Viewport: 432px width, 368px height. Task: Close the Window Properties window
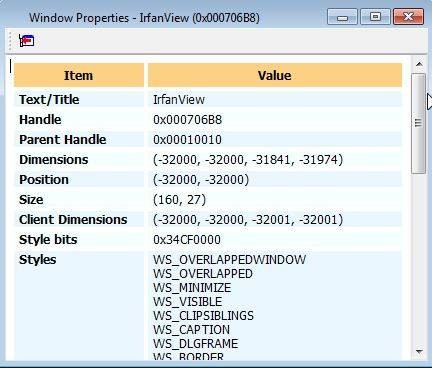409,17
